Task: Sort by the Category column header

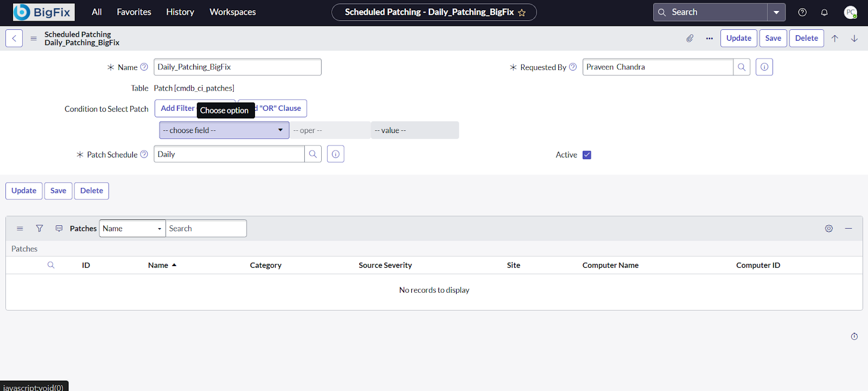Action: pyautogui.click(x=266, y=265)
